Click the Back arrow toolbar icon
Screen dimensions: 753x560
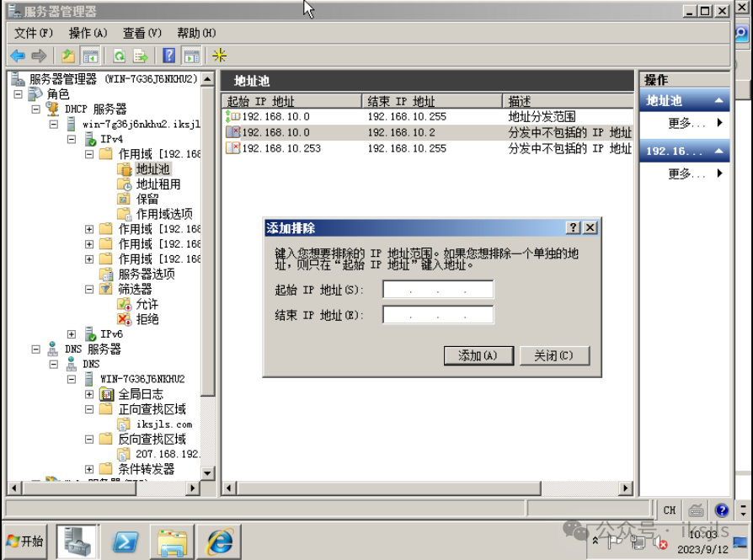(x=18, y=56)
